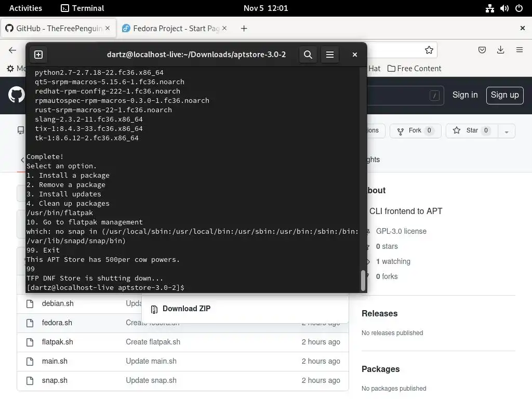
Task: Open Pocket save icon in Firefox
Action: (x=482, y=50)
